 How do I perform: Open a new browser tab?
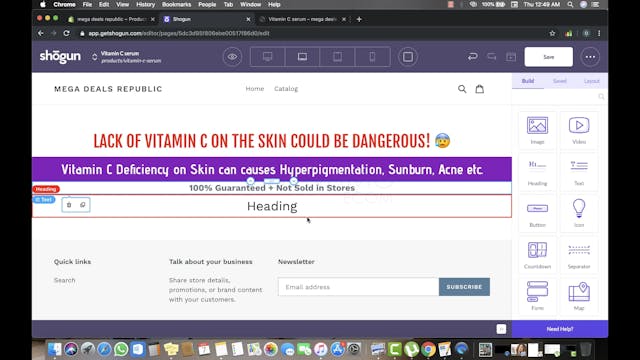click(x=359, y=19)
